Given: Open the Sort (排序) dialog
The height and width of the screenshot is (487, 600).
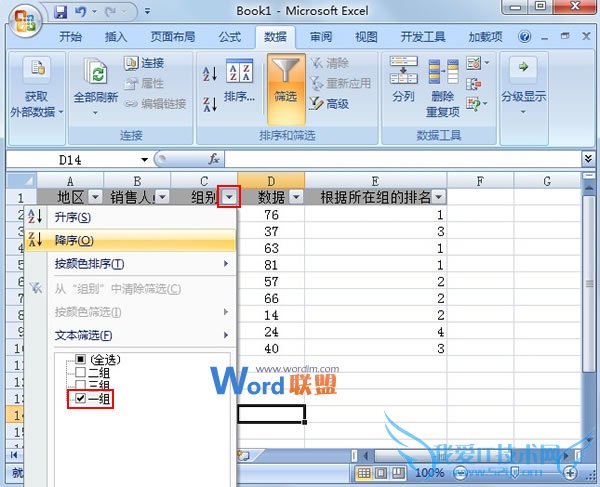Looking at the screenshot, I should click(x=240, y=81).
